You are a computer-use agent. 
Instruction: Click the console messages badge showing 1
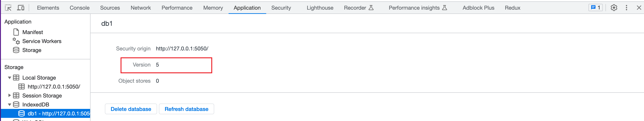point(596,8)
